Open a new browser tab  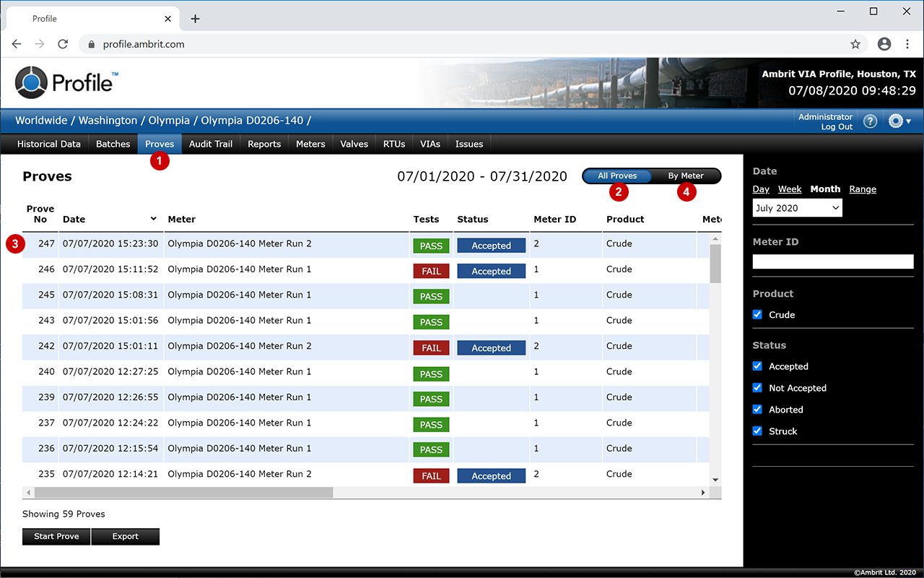(x=195, y=19)
